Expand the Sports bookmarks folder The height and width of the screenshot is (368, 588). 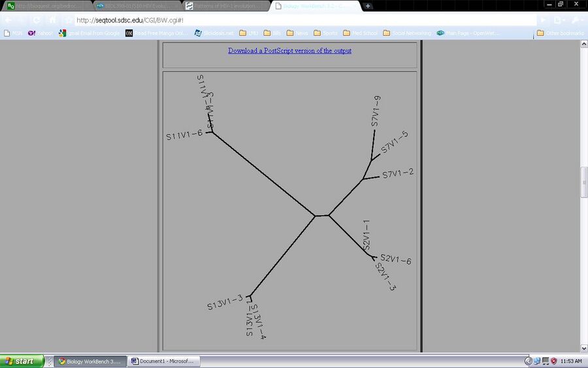click(x=325, y=33)
